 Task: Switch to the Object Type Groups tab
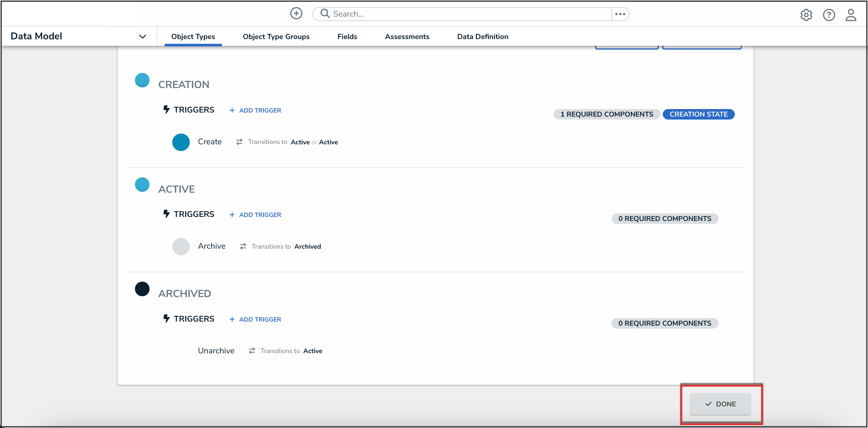[x=276, y=36]
